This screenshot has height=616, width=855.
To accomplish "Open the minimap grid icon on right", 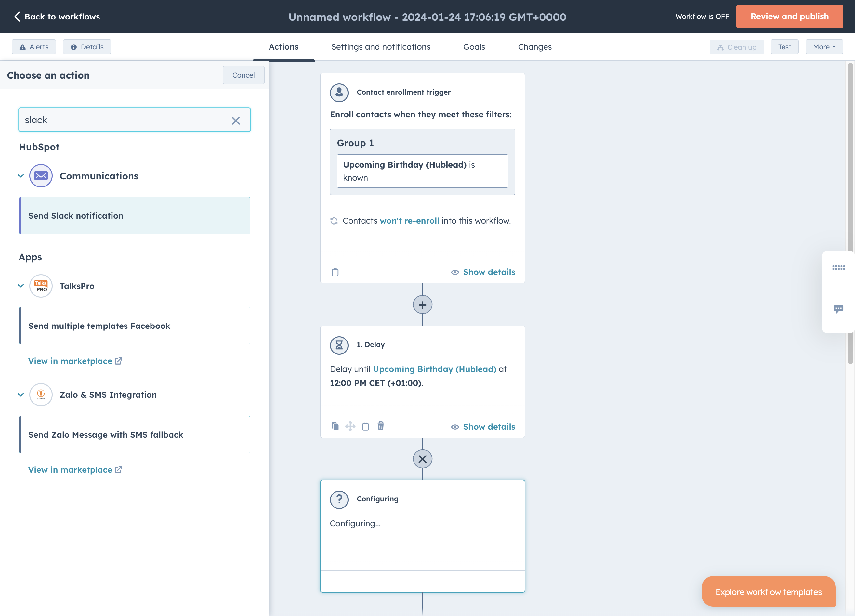I will click(838, 267).
